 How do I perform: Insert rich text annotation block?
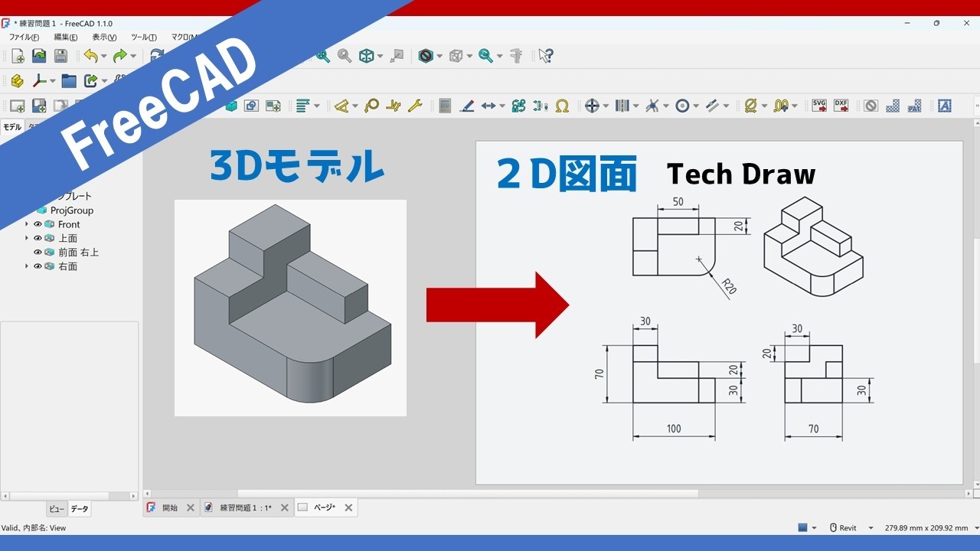point(445,106)
